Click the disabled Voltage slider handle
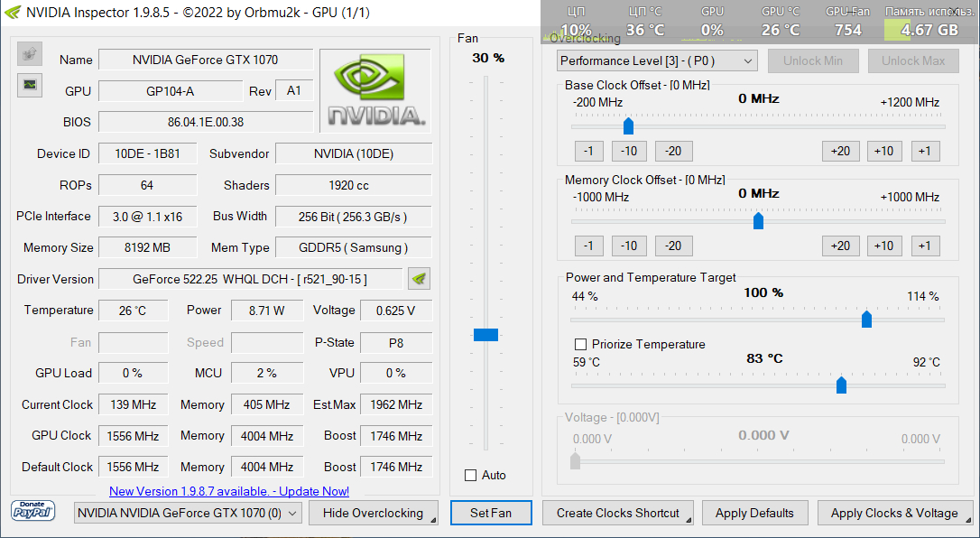Image resolution: width=980 pixels, height=538 pixels. tap(575, 461)
